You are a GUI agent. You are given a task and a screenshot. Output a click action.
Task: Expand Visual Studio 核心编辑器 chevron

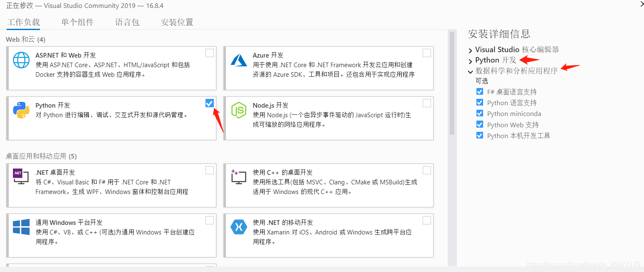coord(471,50)
